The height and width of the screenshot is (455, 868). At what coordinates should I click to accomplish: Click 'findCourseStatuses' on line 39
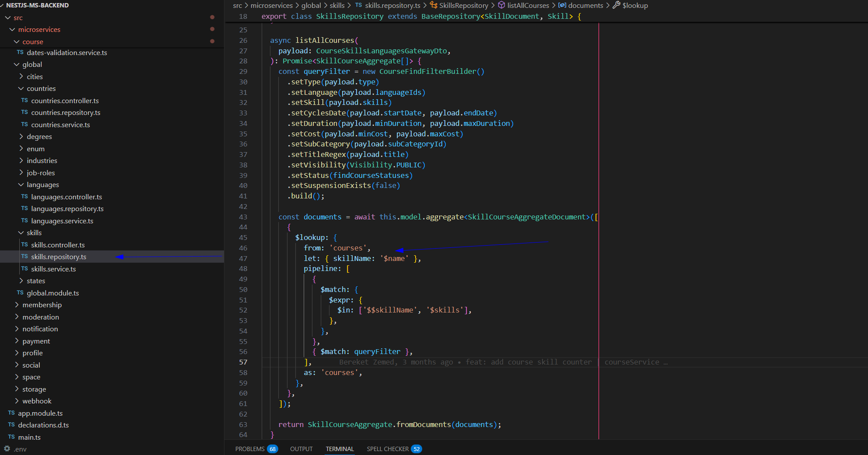[x=371, y=175]
